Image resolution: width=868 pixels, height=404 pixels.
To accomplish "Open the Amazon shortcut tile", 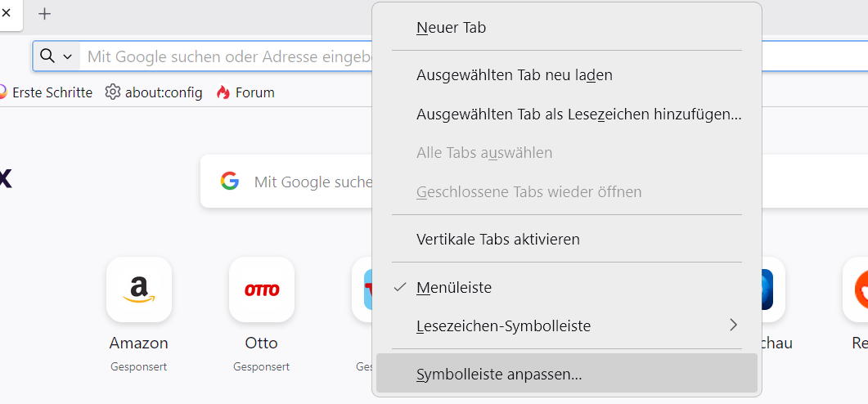I will click(x=139, y=290).
